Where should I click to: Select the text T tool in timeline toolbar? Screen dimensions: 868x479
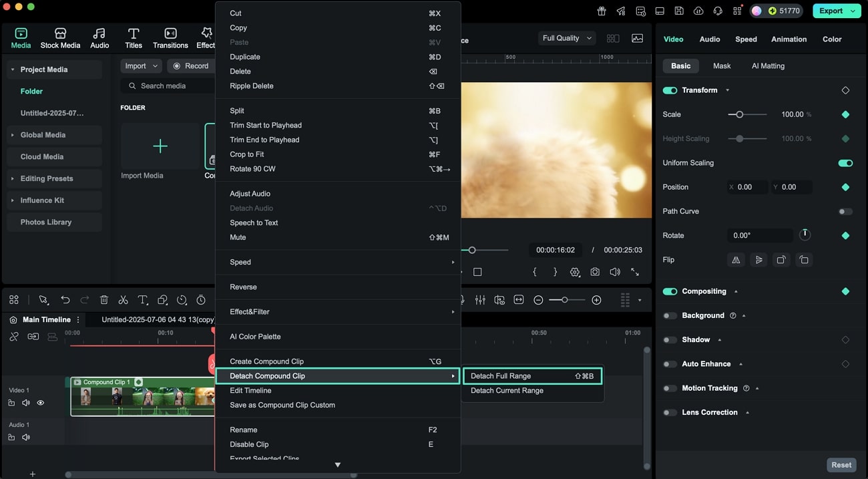click(142, 300)
